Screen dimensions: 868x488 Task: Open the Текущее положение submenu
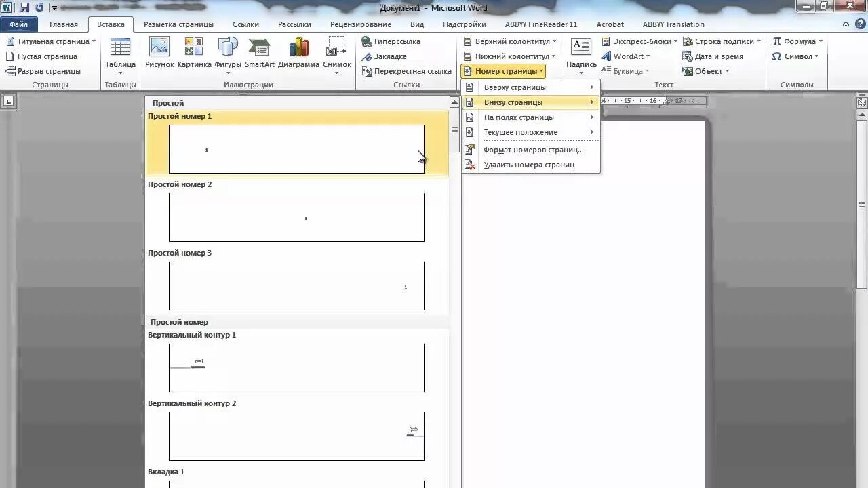(531, 132)
